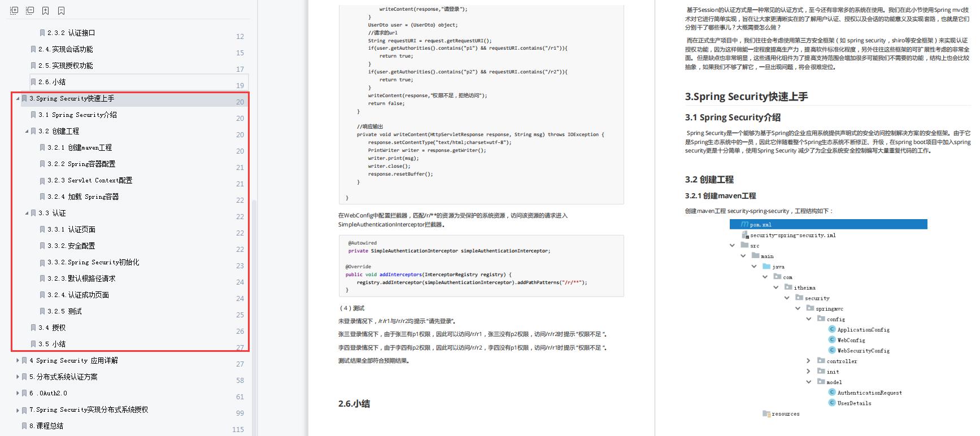Click page number 12 in the outline
The width and height of the screenshot is (980, 436).
pos(240,36)
